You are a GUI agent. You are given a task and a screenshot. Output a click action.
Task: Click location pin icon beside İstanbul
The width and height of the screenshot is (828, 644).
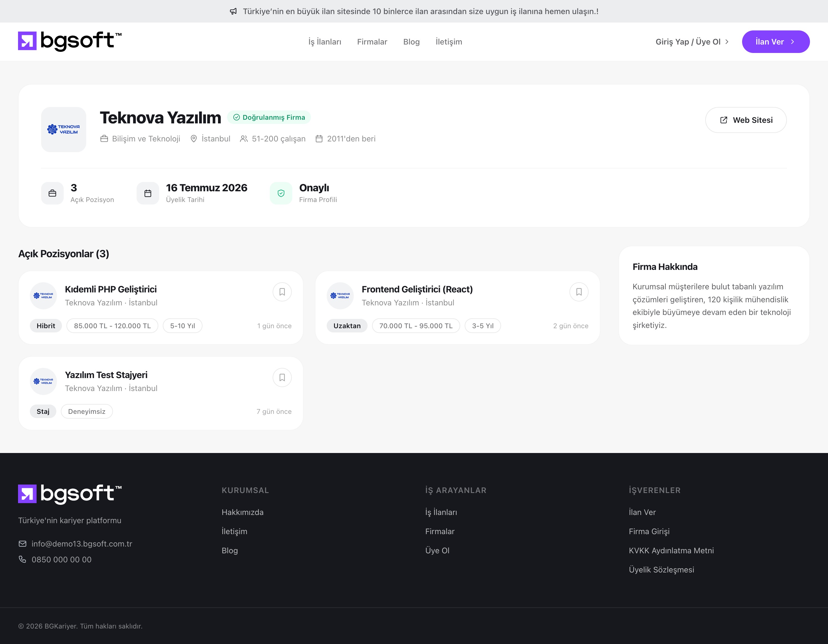194,139
